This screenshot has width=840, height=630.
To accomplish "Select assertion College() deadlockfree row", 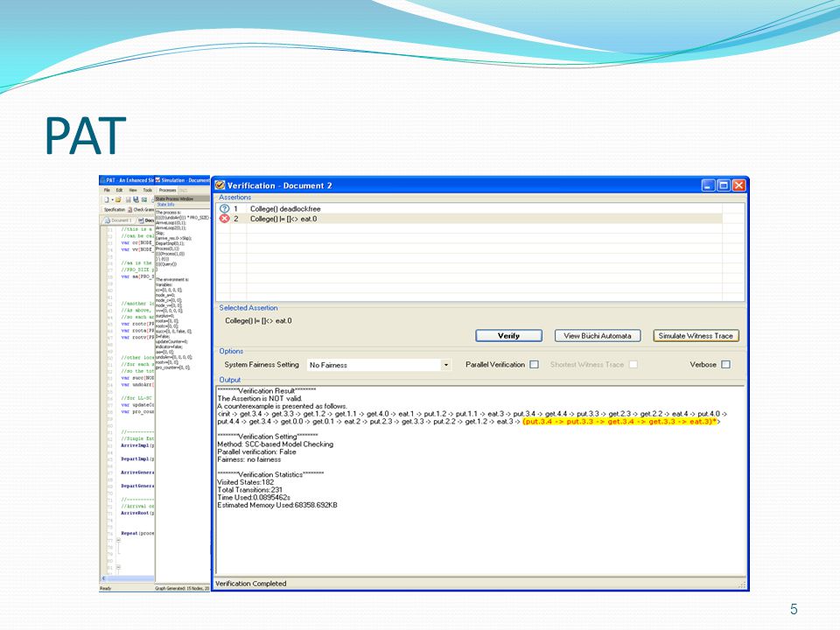I will [x=469, y=209].
